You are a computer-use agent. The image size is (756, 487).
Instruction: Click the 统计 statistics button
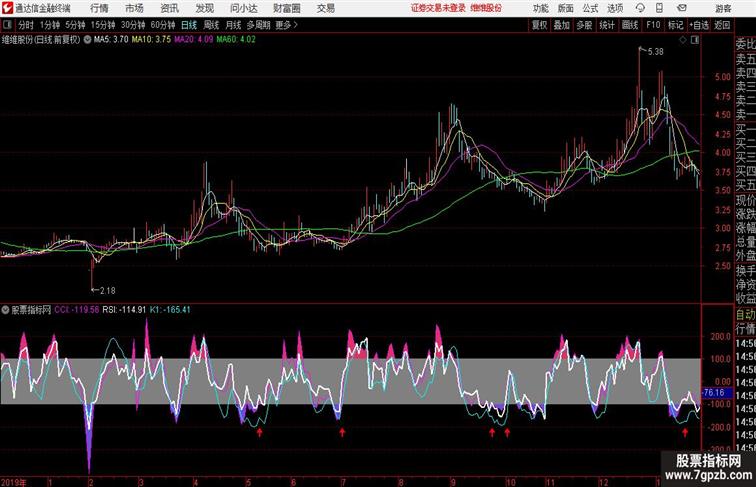tap(607, 25)
